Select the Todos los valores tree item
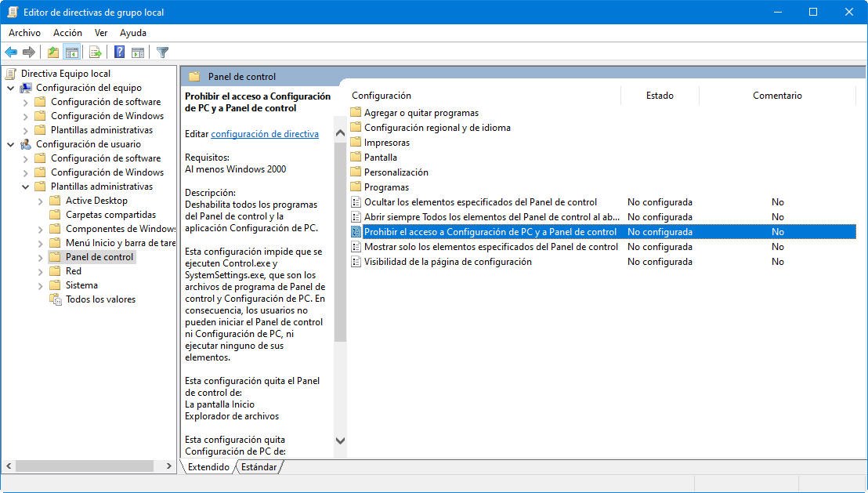 click(100, 299)
